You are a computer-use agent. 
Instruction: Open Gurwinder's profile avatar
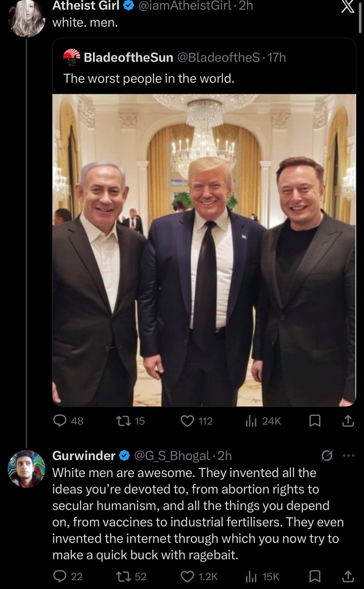(26, 469)
